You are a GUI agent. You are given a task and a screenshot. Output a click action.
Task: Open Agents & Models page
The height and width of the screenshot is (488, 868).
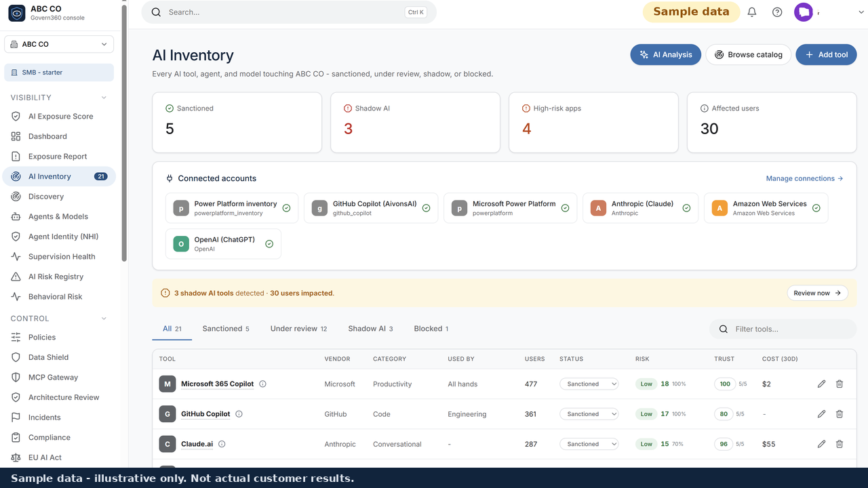tap(60, 216)
